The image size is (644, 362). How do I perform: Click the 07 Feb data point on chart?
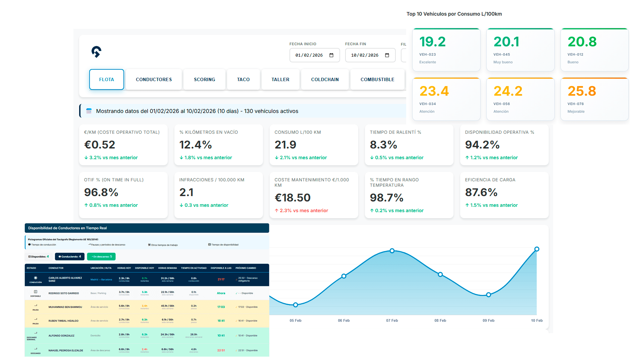[392, 251]
